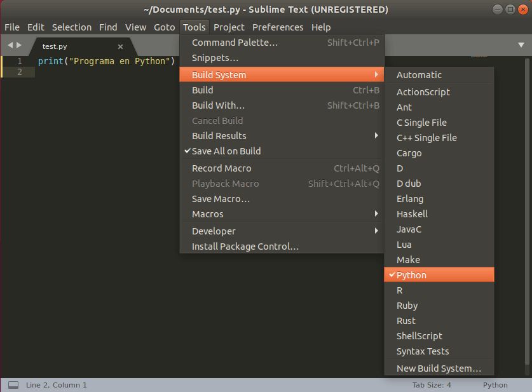The height and width of the screenshot is (392, 532).
Task: Pick Cargo build system
Action: 439,153
